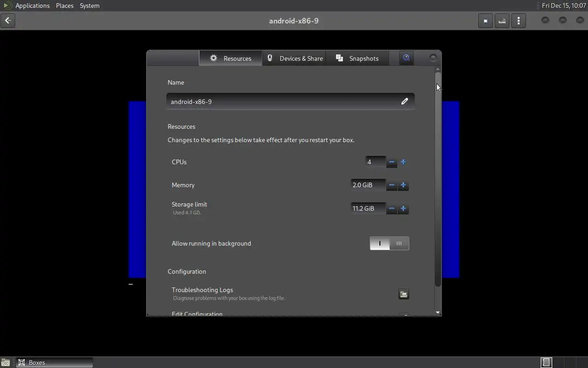Click the Troubleshooting Logs label
588x368 pixels.
pos(202,290)
